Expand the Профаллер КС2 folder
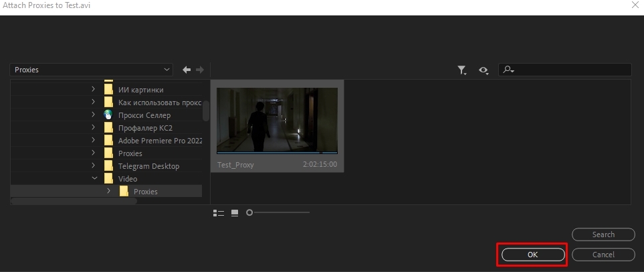The image size is (644, 272). [93, 127]
